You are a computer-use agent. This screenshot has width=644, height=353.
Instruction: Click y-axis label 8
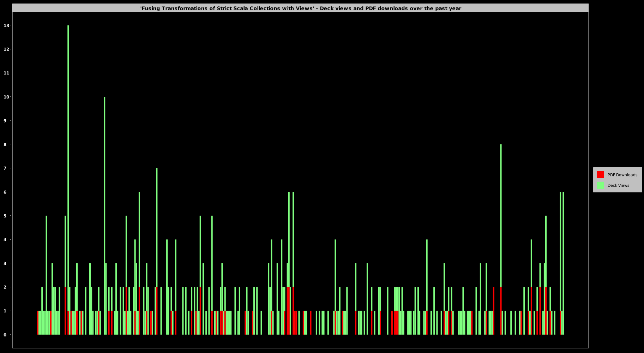pos(5,144)
